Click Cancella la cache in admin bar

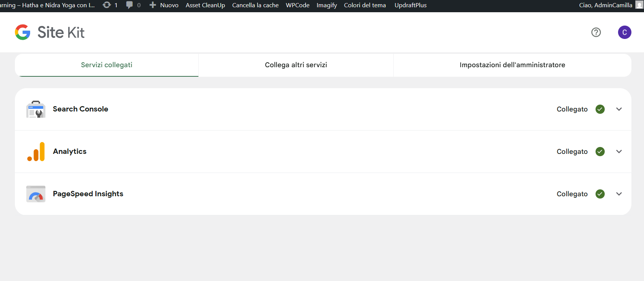[255, 5]
